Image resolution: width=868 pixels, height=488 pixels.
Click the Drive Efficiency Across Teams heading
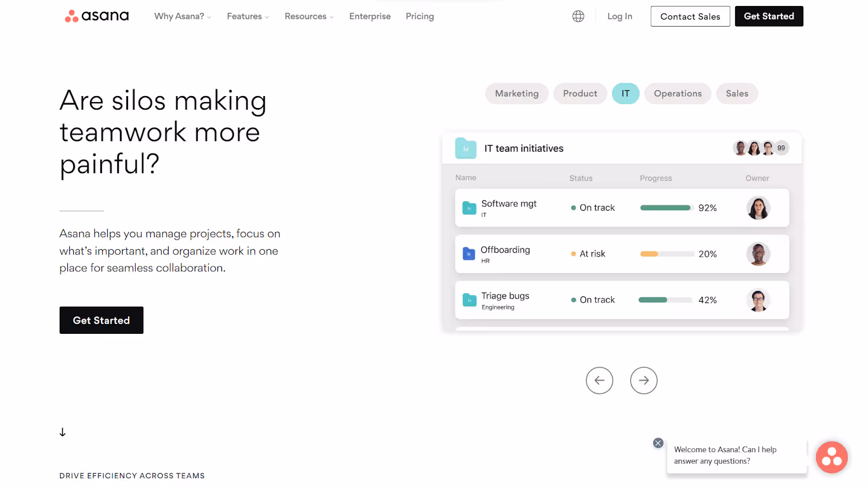pos(132,476)
